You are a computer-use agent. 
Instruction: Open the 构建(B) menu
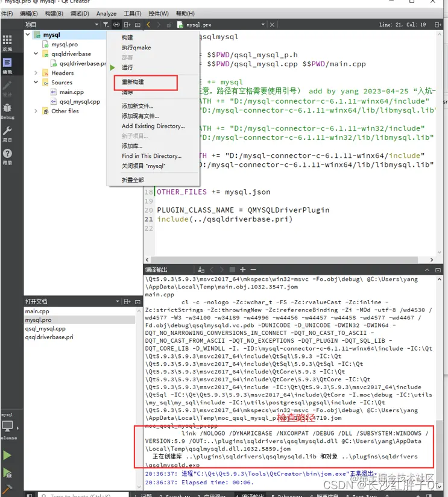point(54,13)
